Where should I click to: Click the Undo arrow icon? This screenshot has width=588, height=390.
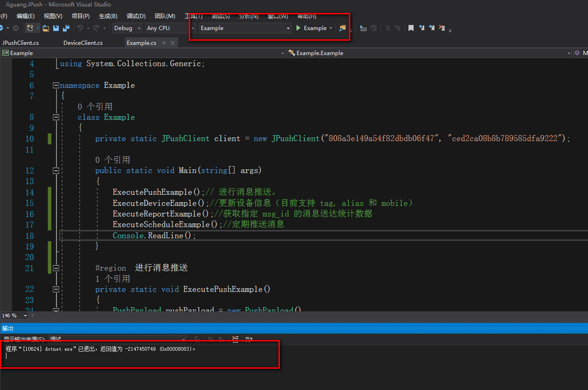click(80, 28)
